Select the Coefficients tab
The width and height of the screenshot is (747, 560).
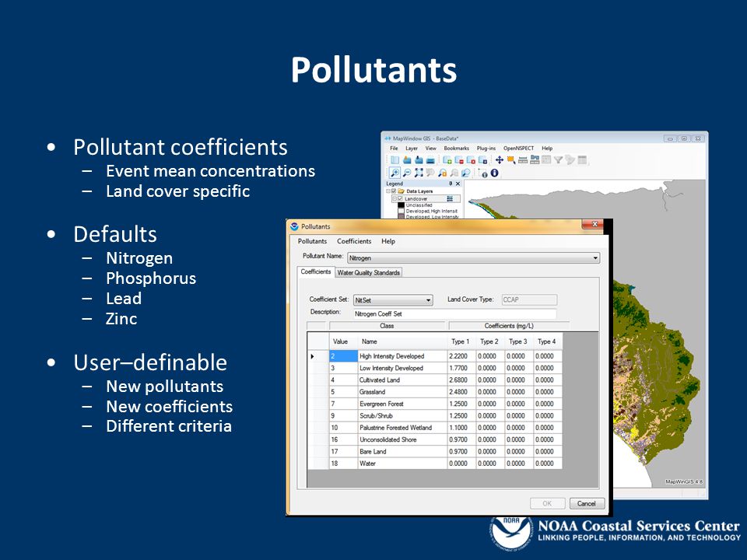316,271
